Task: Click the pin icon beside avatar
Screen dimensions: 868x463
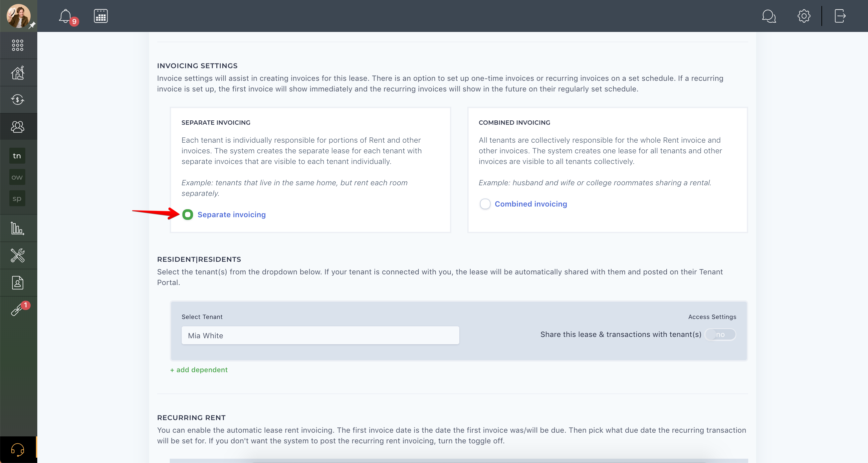Action: [32, 26]
